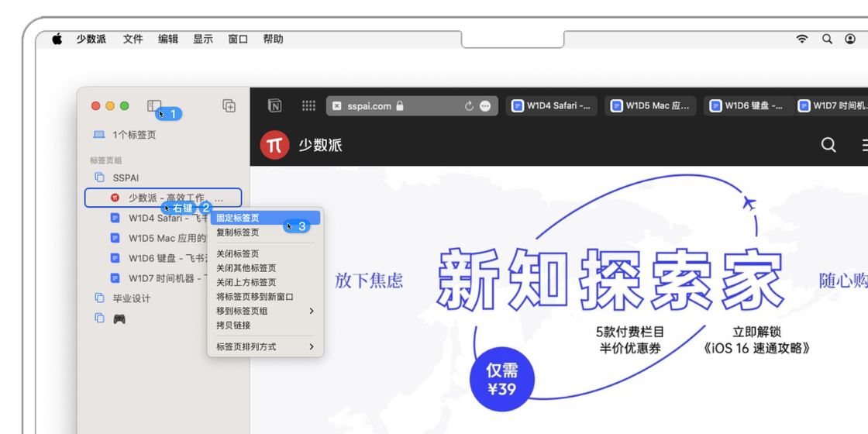Screen dimensions: 868x434
Task: Switch to the W1D5 Mac 应用 tab
Action: [650, 106]
